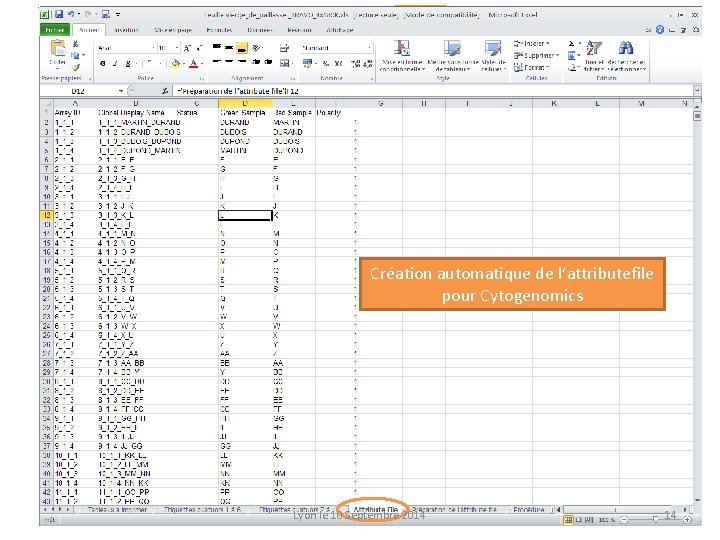
Task: Click the Array ID header cell
Action: click(75, 112)
